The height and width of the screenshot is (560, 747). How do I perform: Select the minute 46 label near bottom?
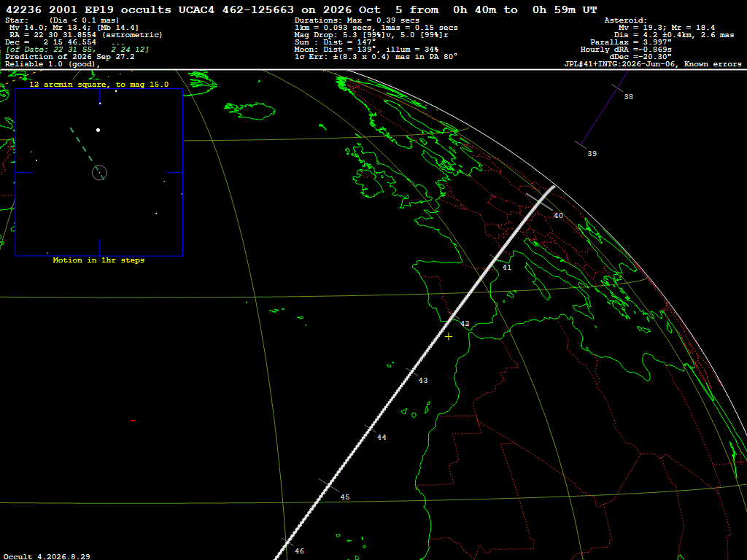[299, 551]
